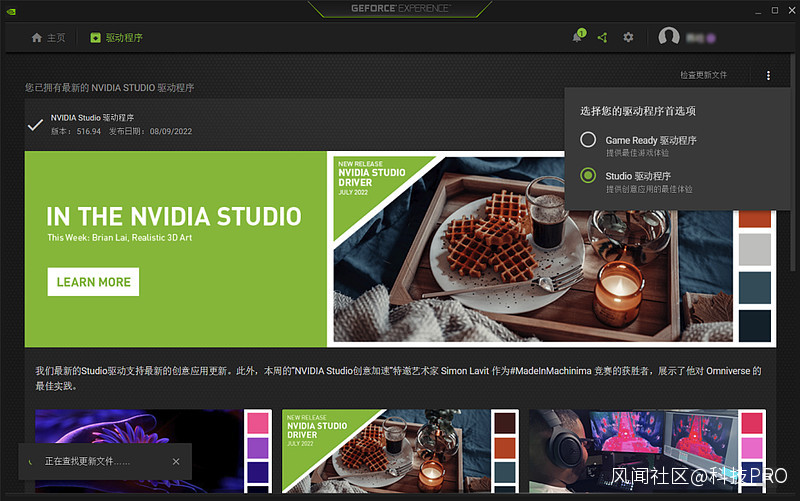Open the 主页 home tab
The image size is (800, 501).
point(48,38)
